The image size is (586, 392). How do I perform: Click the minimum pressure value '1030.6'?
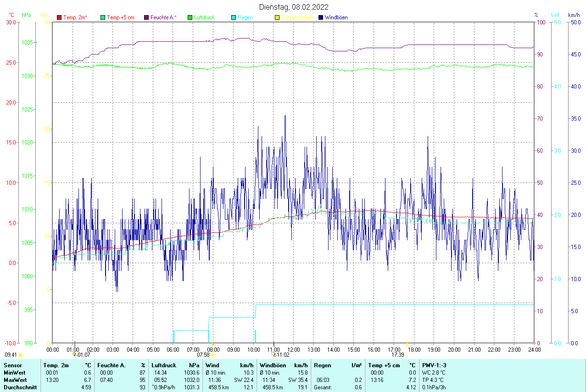191,373
